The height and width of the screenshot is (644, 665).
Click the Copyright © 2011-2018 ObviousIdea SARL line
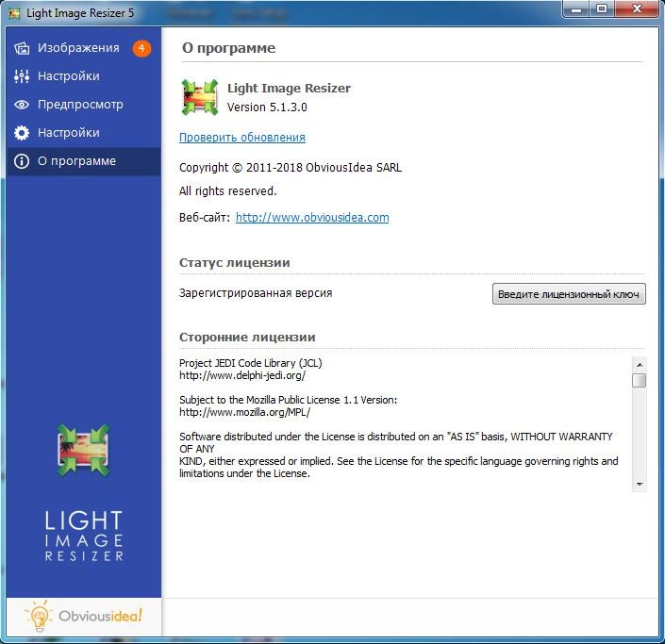tap(291, 168)
